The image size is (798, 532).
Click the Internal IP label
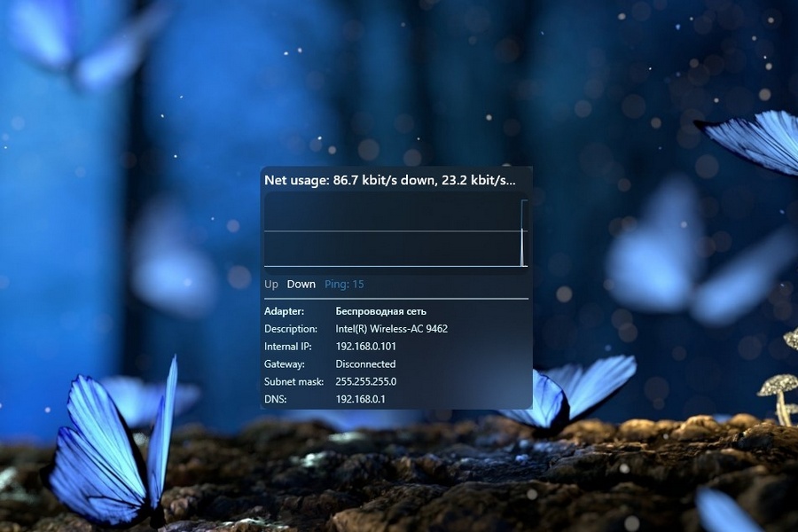pyautogui.click(x=288, y=347)
